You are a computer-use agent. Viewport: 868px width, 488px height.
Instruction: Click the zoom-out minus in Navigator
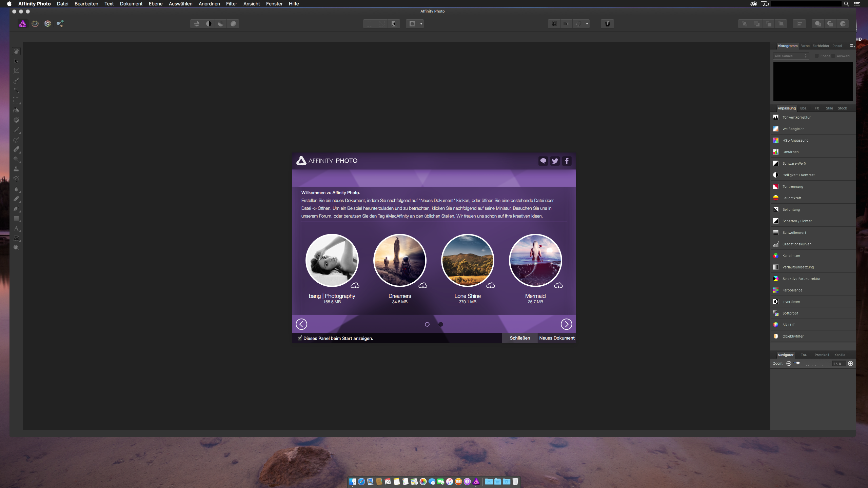(789, 364)
